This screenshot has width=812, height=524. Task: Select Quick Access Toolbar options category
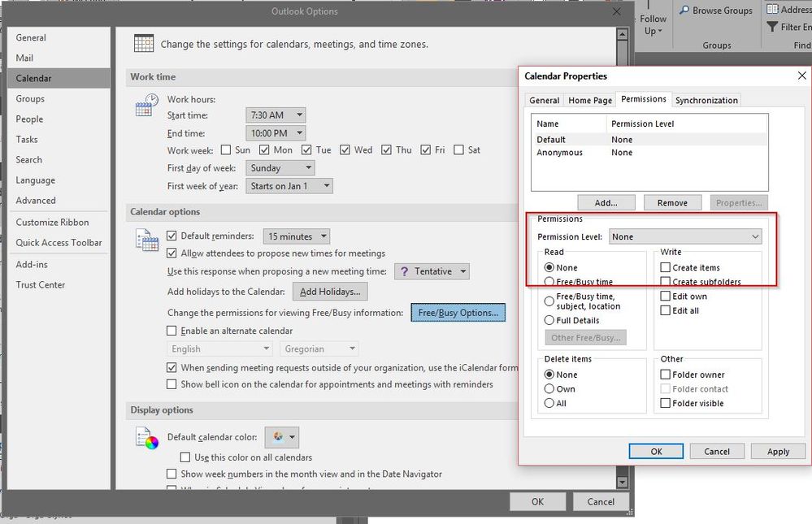point(59,242)
